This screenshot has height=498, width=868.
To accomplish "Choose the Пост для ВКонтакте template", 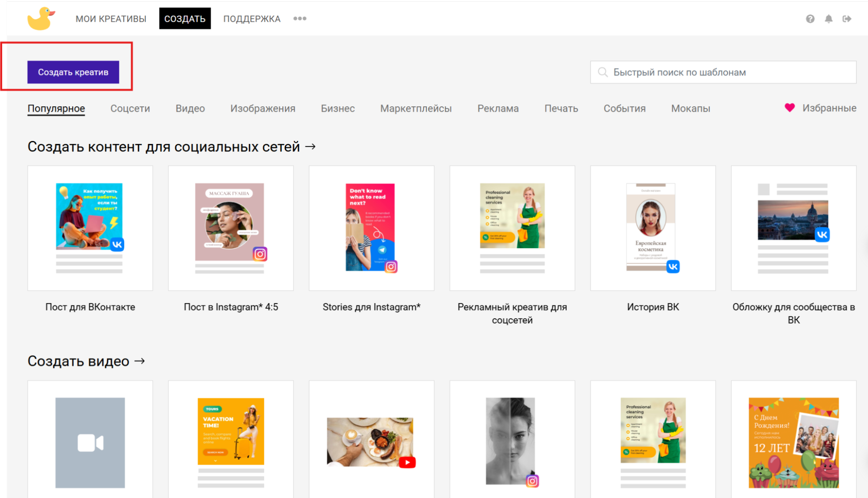I will point(90,228).
